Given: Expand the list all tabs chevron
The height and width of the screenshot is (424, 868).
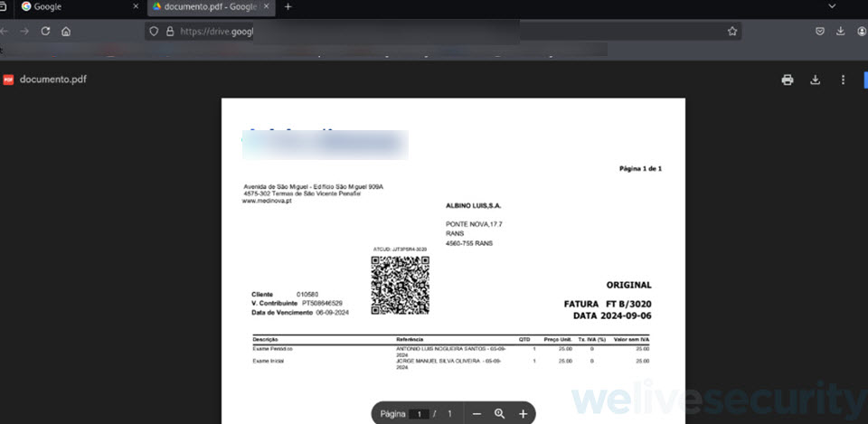Looking at the screenshot, I should 832,6.
